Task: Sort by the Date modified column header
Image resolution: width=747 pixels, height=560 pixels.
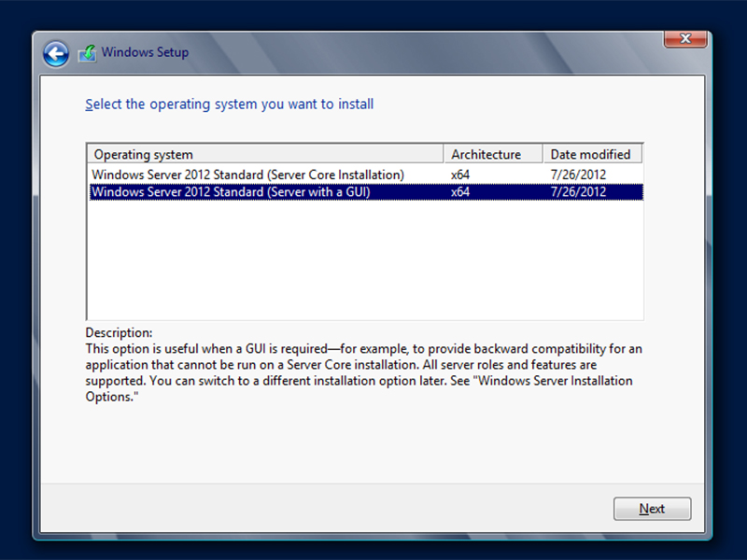Action: pyautogui.click(x=593, y=154)
